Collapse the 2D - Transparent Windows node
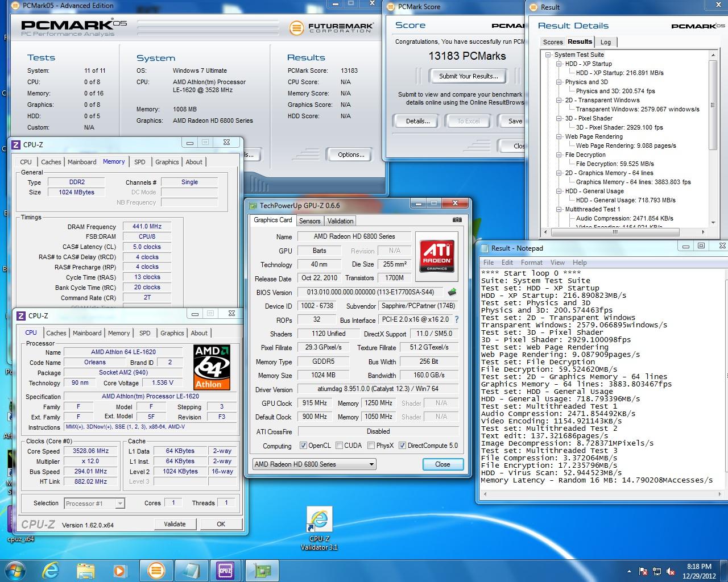Screen dimensions: 728x582 559,101
